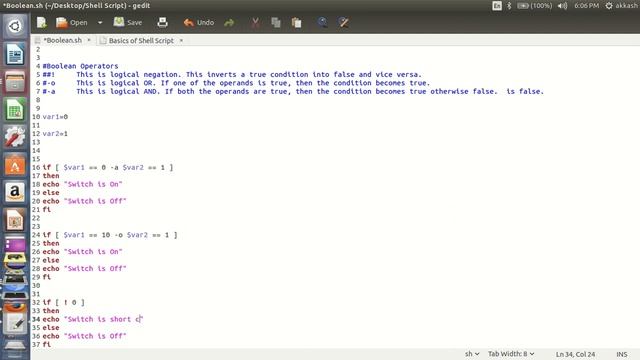The height and width of the screenshot is (360, 640).
Task: Click the '#Boolean Operators' comment line
Action: (80, 66)
